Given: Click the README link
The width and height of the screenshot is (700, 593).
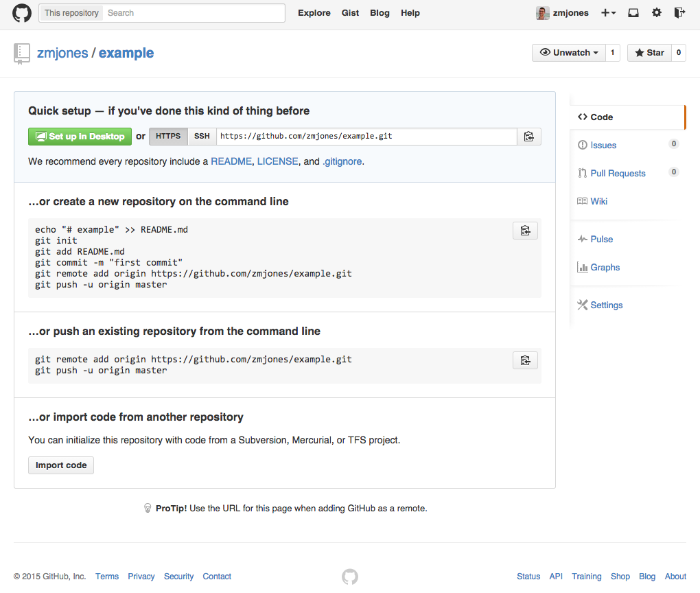Looking at the screenshot, I should (231, 162).
